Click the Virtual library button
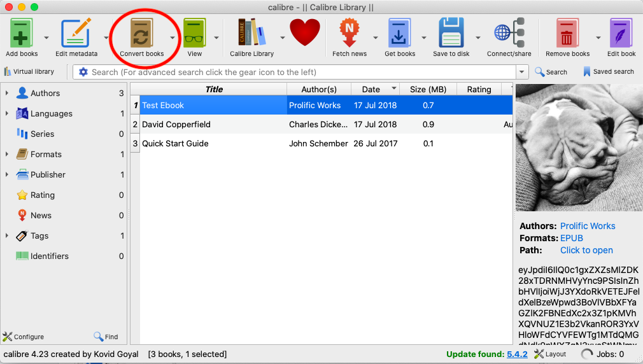This screenshot has height=364, width=643. click(x=29, y=72)
